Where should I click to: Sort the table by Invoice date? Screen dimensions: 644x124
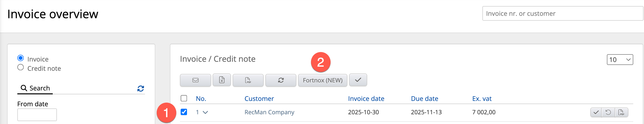366,99
